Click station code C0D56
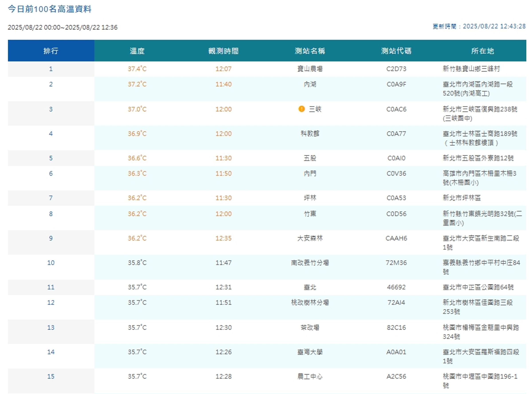Image resolution: width=532 pixels, height=394 pixels. click(396, 214)
